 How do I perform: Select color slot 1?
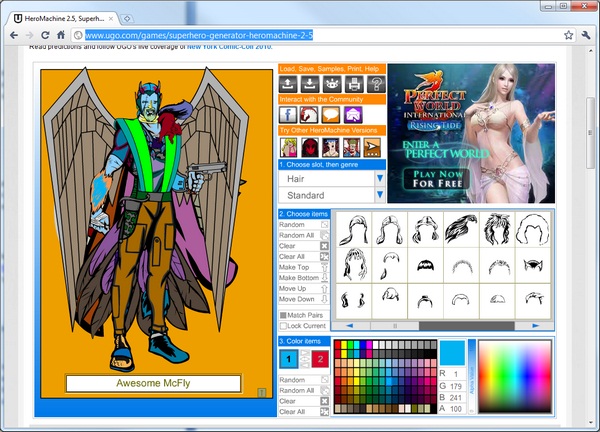pos(289,359)
